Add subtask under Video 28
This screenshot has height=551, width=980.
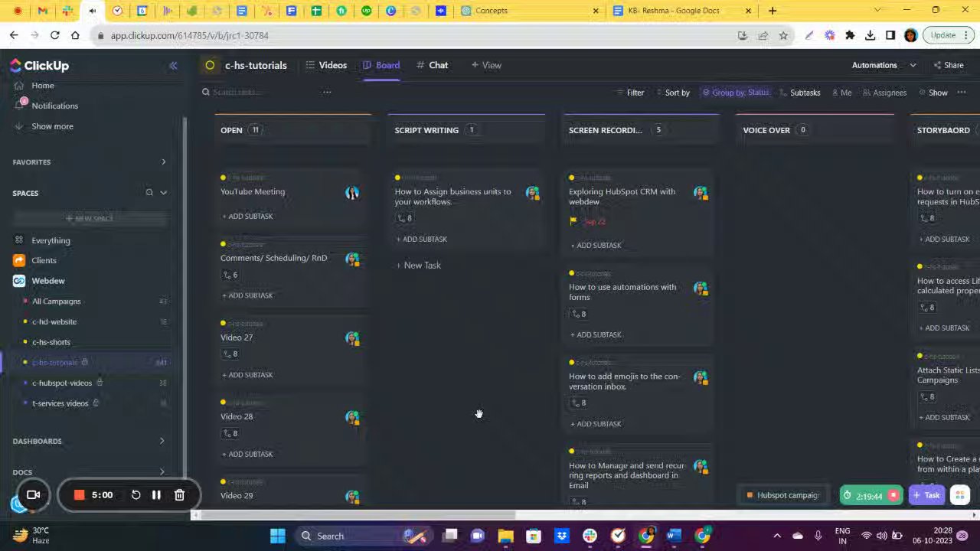coord(247,455)
